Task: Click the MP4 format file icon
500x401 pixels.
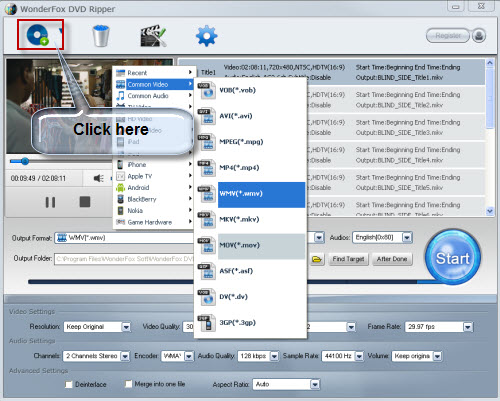Action: click(x=207, y=168)
